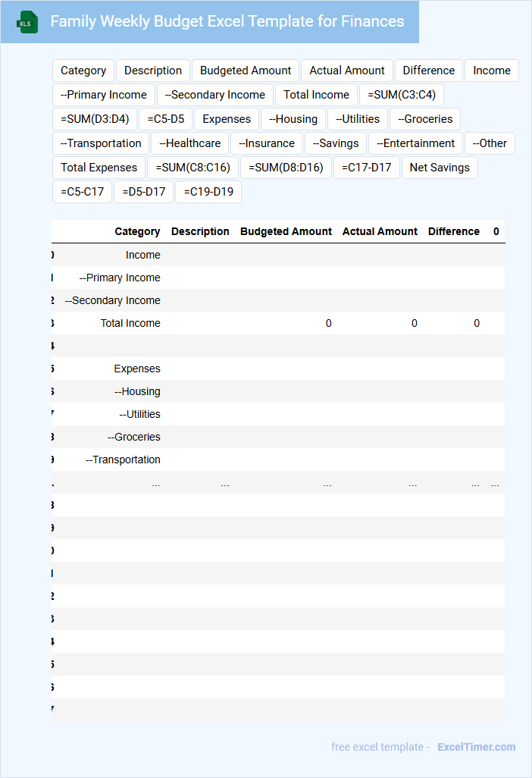
Task: Click the =SUM(C3:C4) tag
Action: pyautogui.click(x=402, y=95)
